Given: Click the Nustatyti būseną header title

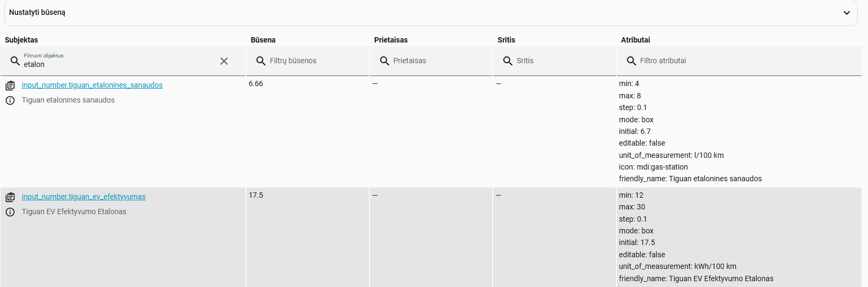Looking at the screenshot, I should [37, 12].
